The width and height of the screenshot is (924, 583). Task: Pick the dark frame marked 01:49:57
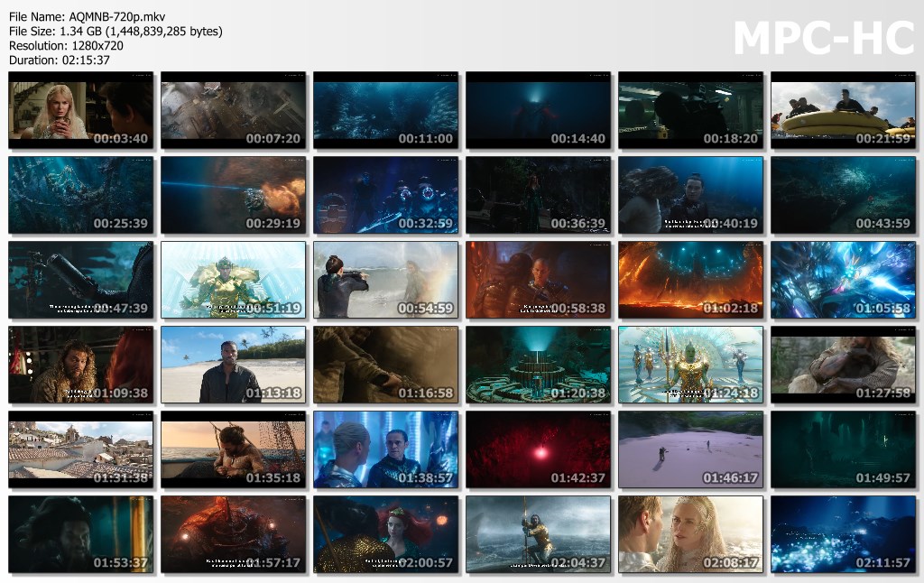844,449
